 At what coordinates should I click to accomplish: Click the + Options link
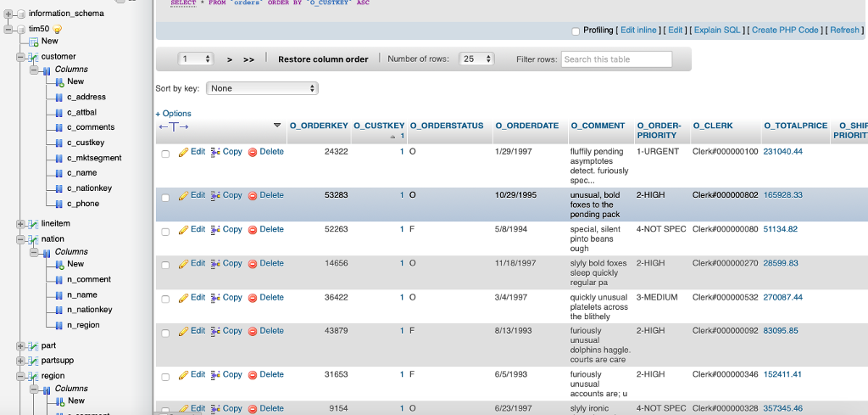173,114
